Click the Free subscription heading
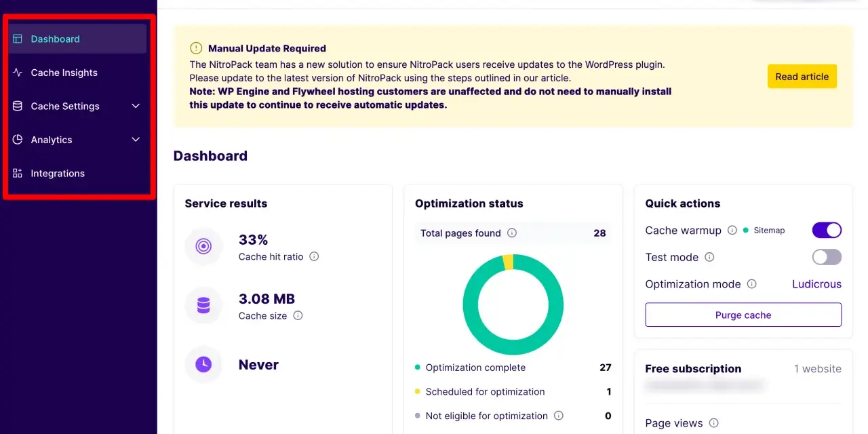868x434 pixels. click(x=693, y=369)
